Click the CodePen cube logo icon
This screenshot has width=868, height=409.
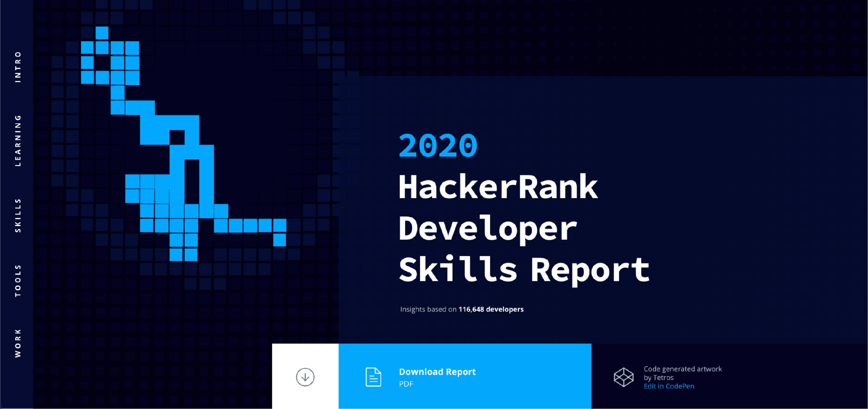[624, 377]
